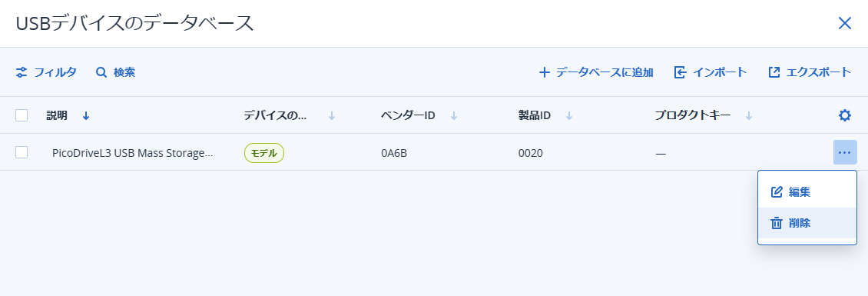Open the フィルタ filter sliders icon
Viewport: 868px width, 296px height.
[22, 72]
